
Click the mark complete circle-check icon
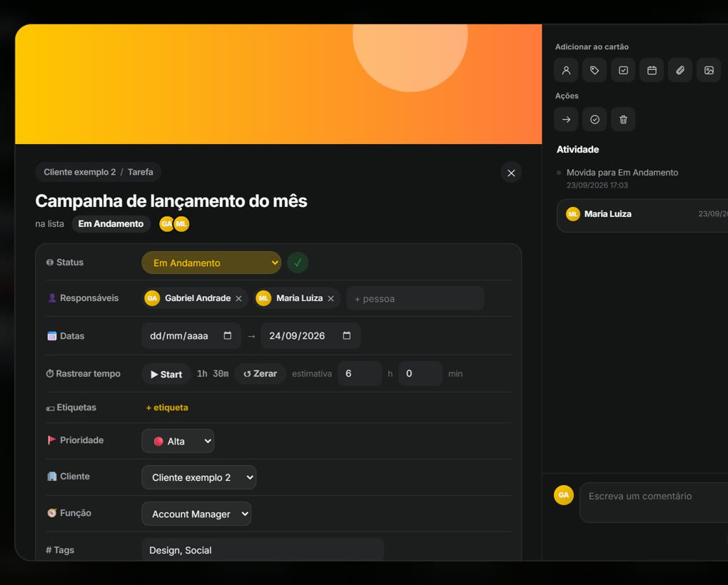(x=595, y=120)
